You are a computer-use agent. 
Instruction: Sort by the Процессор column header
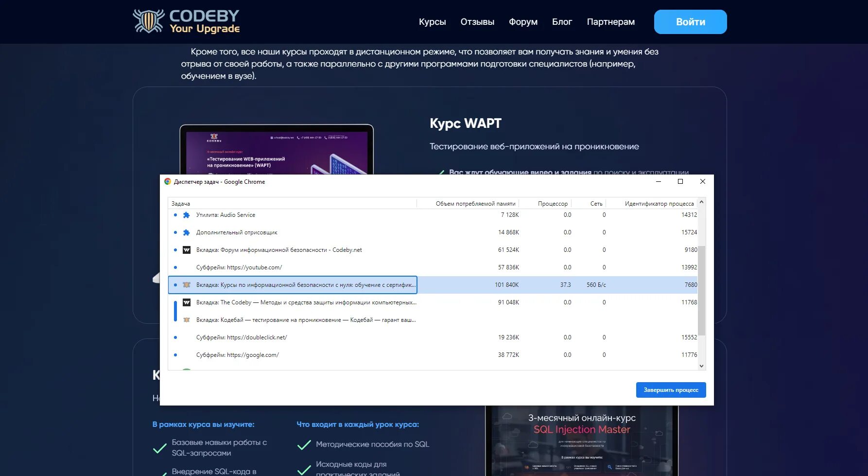(545, 204)
